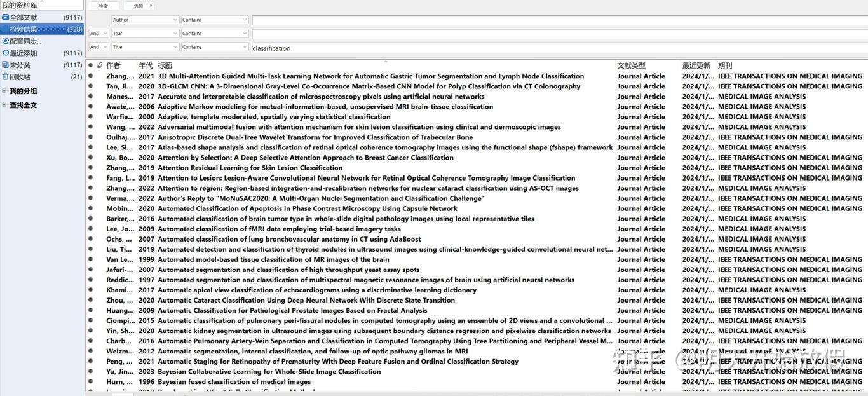Click year 1997 in Reddic... row
Image resolution: width=868 pixels, height=396 pixels.
pyautogui.click(x=146, y=280)
